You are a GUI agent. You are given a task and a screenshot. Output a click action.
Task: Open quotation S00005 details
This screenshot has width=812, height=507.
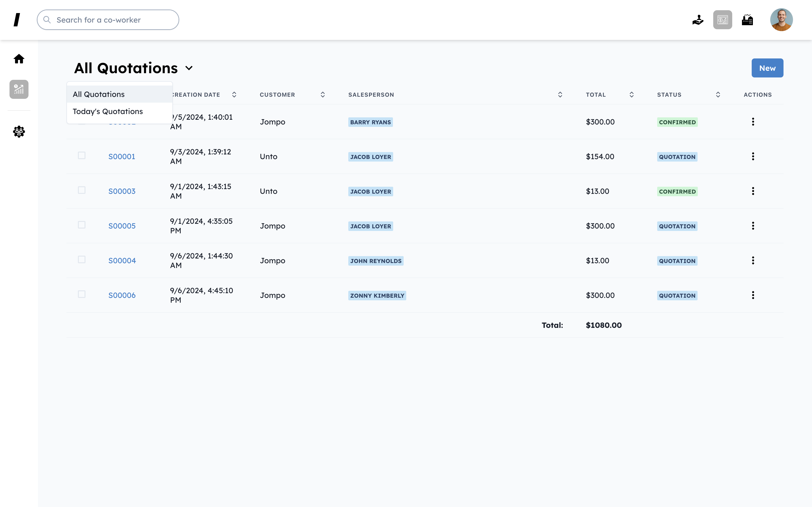tap(121, 225)
